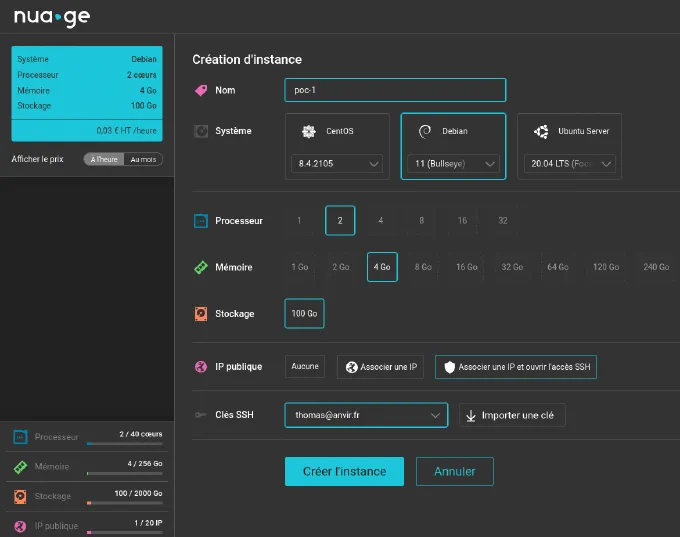Select 4 processor cores
680x537 pixels.
click(x=380, y=220)
